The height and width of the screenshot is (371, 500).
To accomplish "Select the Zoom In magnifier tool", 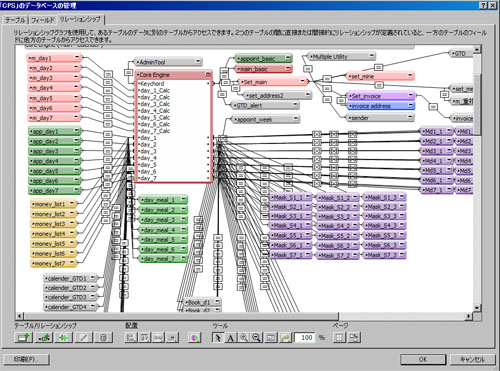I will pos(244,338).
